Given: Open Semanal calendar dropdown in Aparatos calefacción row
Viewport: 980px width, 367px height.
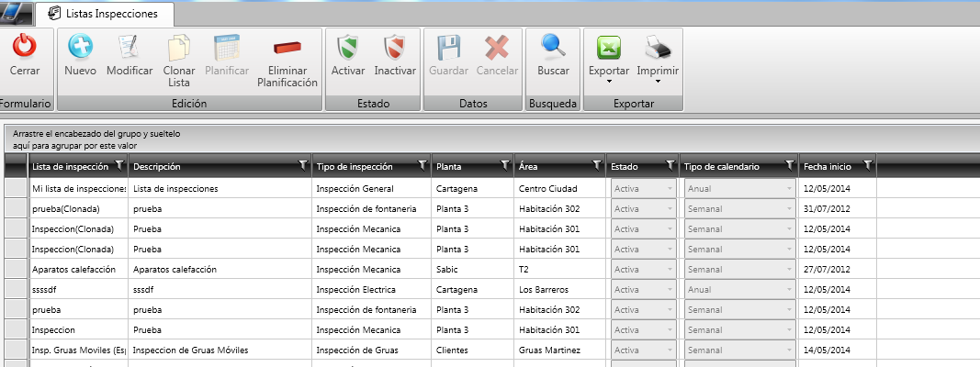Looking at the screenshot, I should (x=740, y=269).
